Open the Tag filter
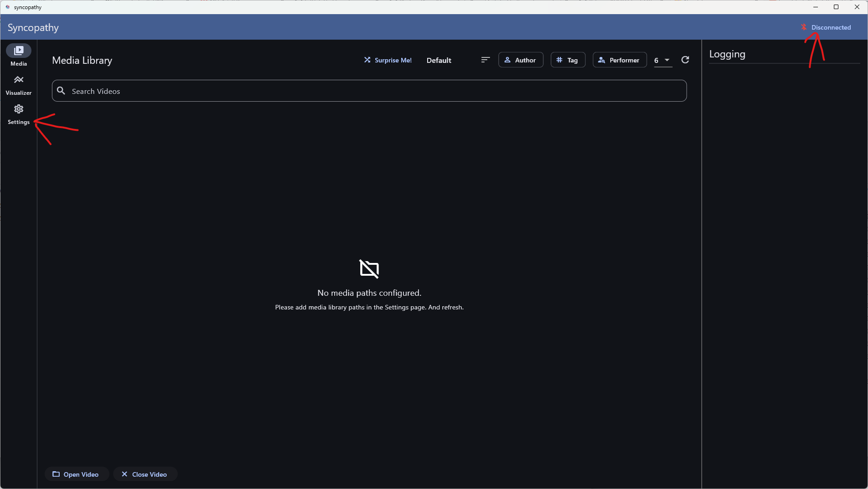 pyautogui.click(x=567, y=60)
